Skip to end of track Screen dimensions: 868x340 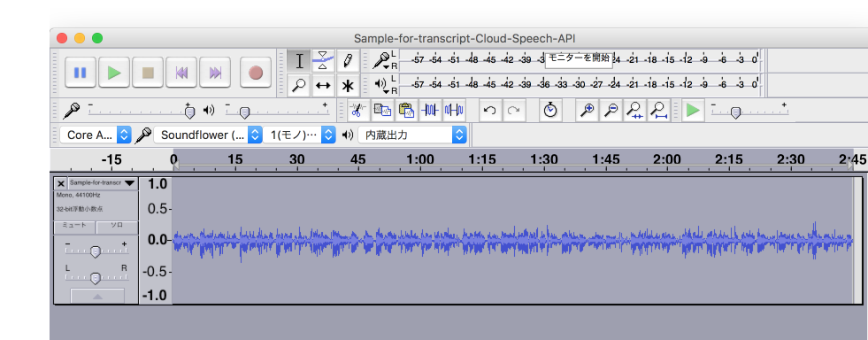(x=215, y=73)
